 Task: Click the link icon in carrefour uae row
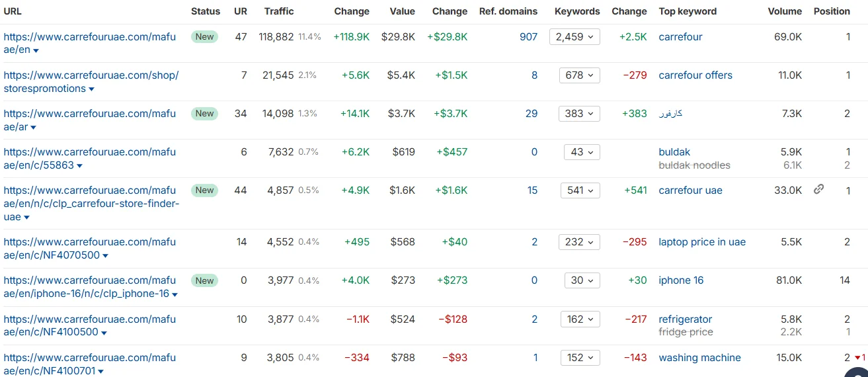tap(818, 189)
